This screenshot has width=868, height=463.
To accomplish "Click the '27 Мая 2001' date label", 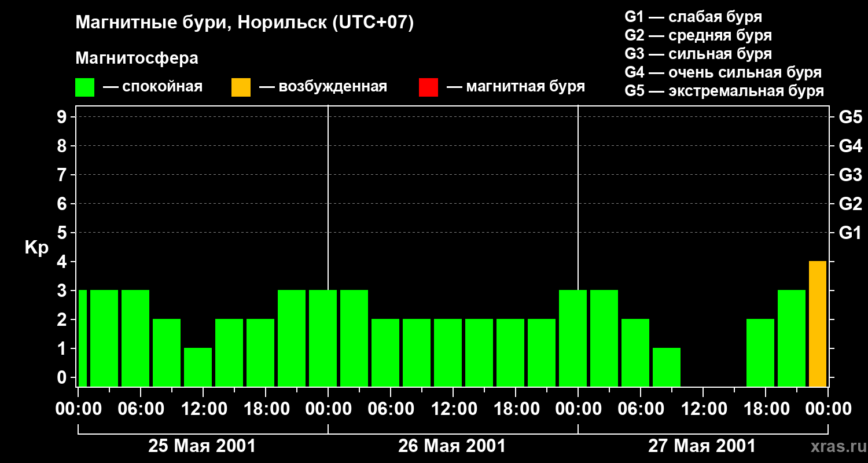I will pos(702,446).
